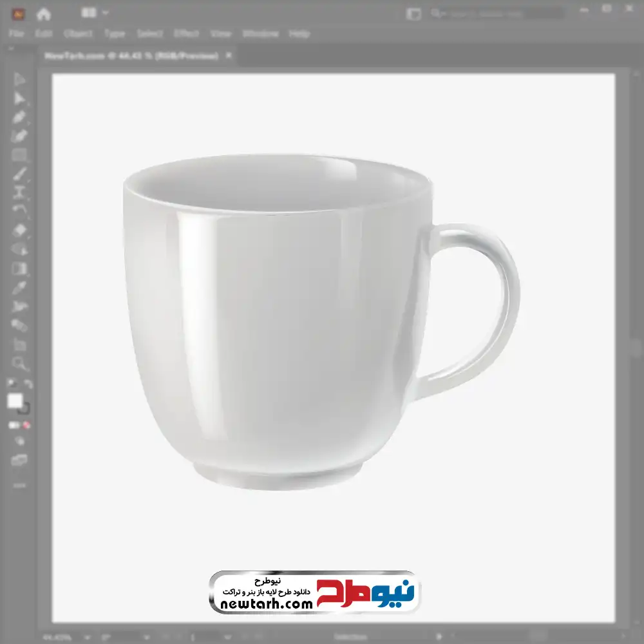
Task: Open the Effect menu
Action: [x=186, y=33]
